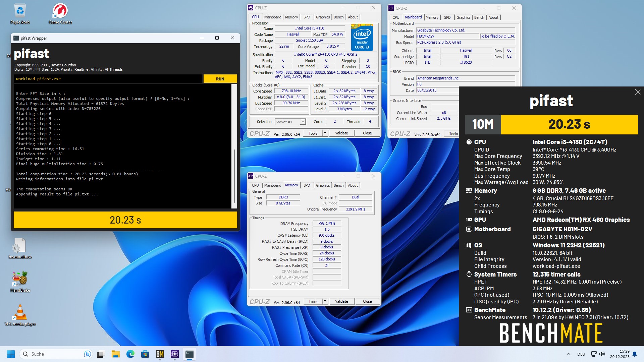
Task: Click Close in CPU-Z Memory window
Action: click(x=367, y=301)
